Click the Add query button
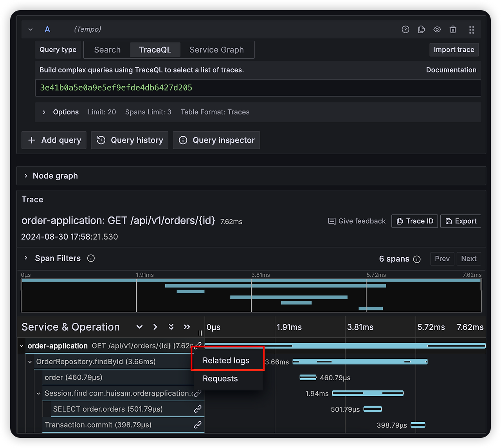Viewport: 501px width, 448px height. coord(54,140)
